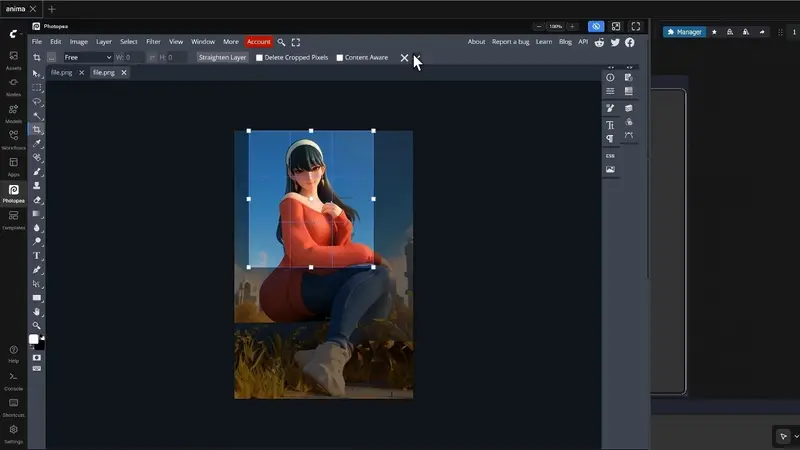This screenshot has height=450, width=800.
Task: Select the Type tool
Action: click(x=37, y=256)
